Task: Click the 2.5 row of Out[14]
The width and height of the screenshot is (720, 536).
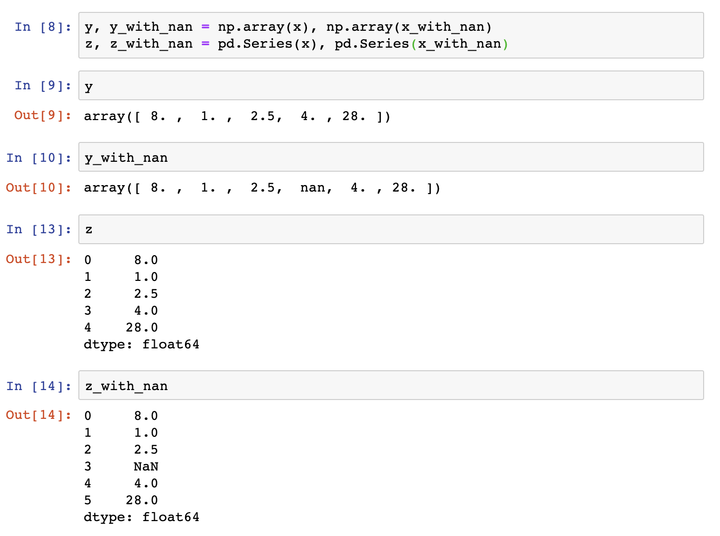Action: [121, 450]
